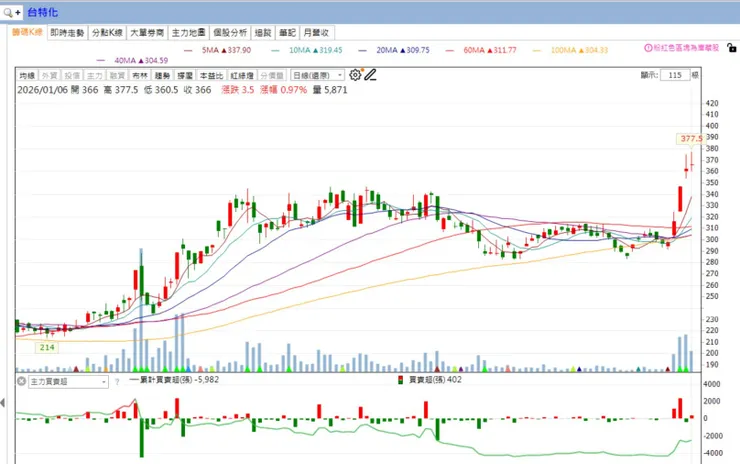Open the 主力地圖 tab
This screenshot has width=740, height=464.
(x=188, y=33)
